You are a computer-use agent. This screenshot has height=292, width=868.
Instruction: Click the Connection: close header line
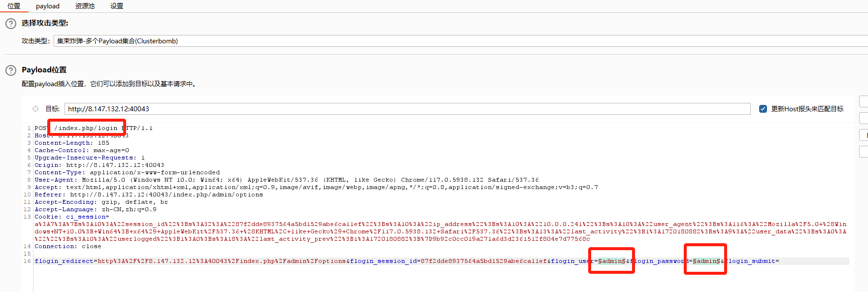pos(67,246)
